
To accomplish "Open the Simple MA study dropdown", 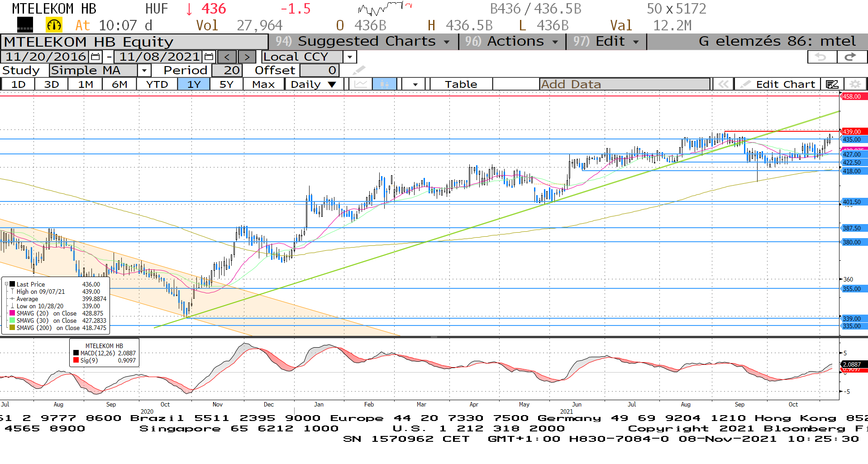I will tap(144, 71).
